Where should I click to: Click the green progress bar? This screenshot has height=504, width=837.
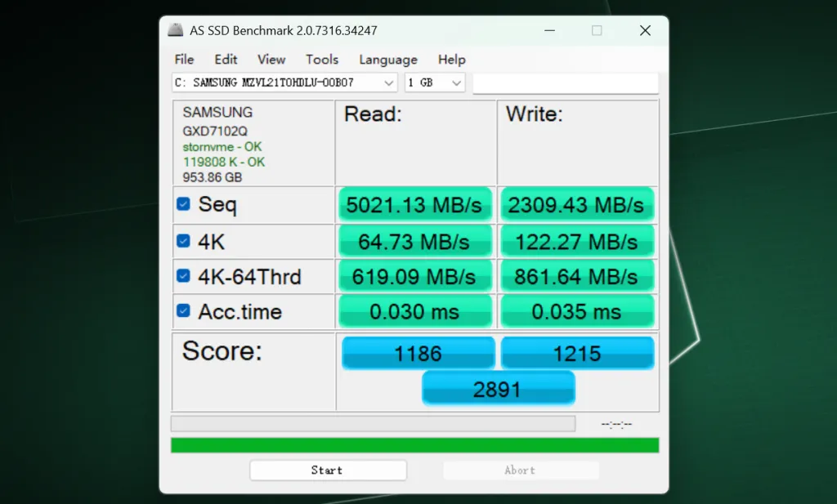pos(414,445)
